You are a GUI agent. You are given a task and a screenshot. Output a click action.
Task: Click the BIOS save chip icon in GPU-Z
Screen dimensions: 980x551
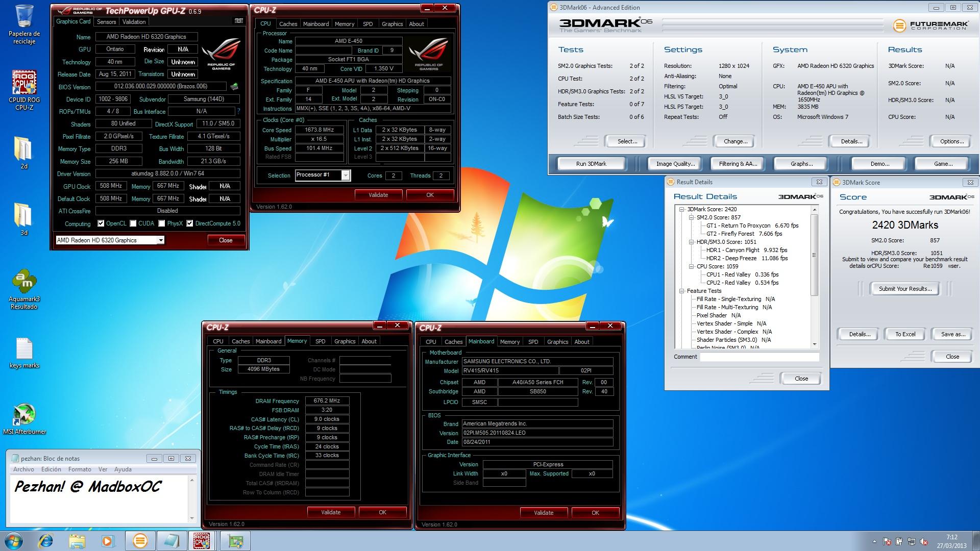tap(234, 86)
